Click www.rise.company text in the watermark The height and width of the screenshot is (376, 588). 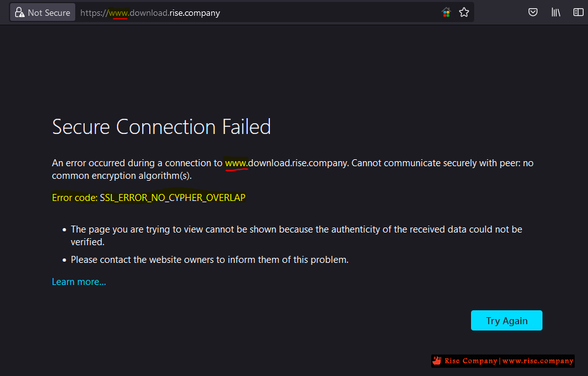click(537, 361)
